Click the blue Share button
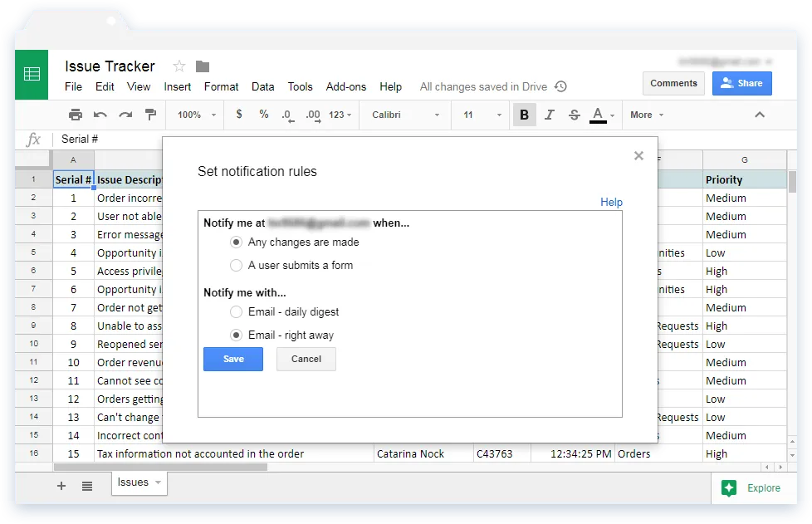Viewport: 812px width, 524px height. [742, 83]
